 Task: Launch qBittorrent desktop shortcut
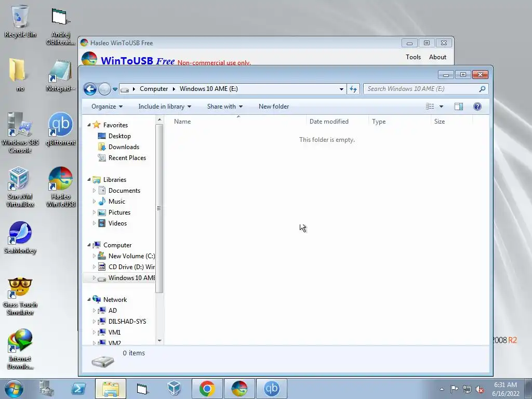(x=60, y=129)
